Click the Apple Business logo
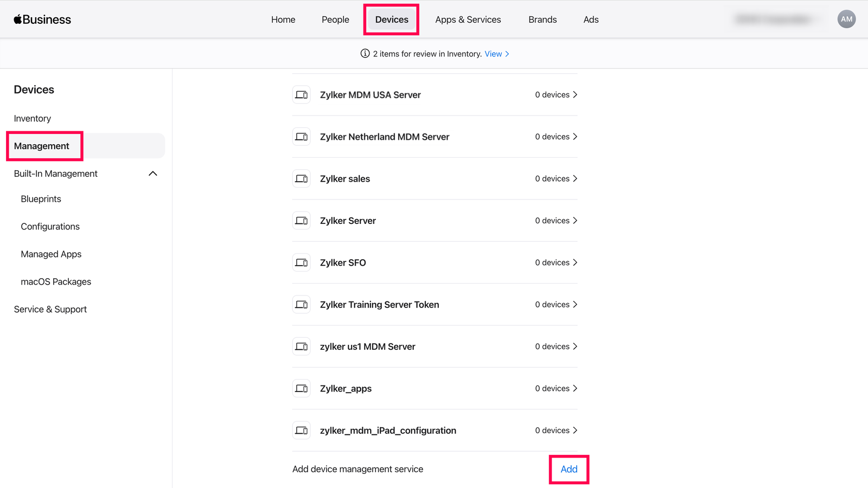The image size is (868, 488). tap(42, 20)
